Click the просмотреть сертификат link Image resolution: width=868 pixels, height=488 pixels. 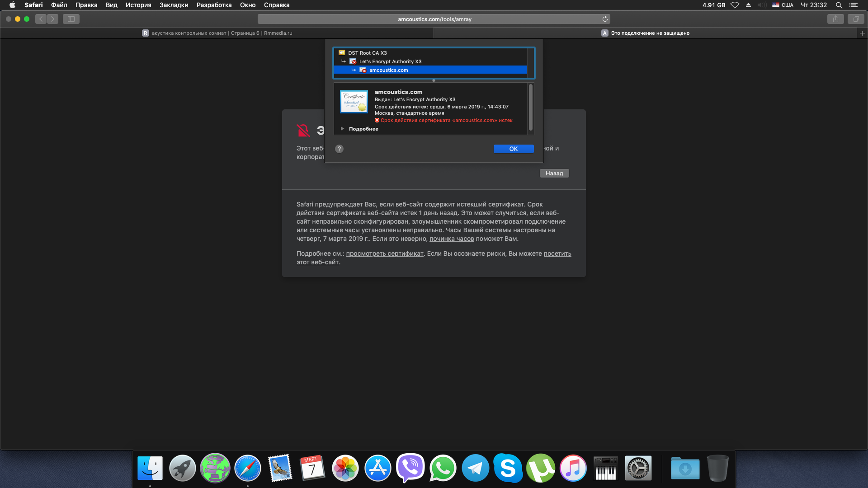tap(385, 253)
